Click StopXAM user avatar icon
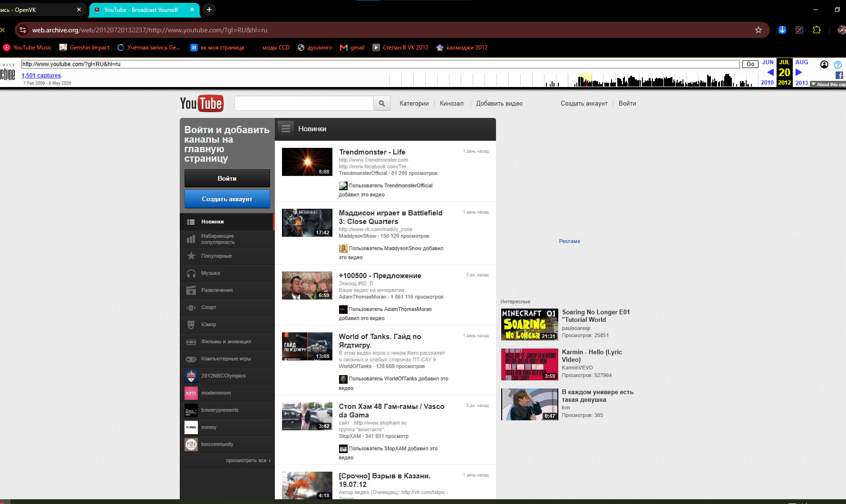 [343, 449]
